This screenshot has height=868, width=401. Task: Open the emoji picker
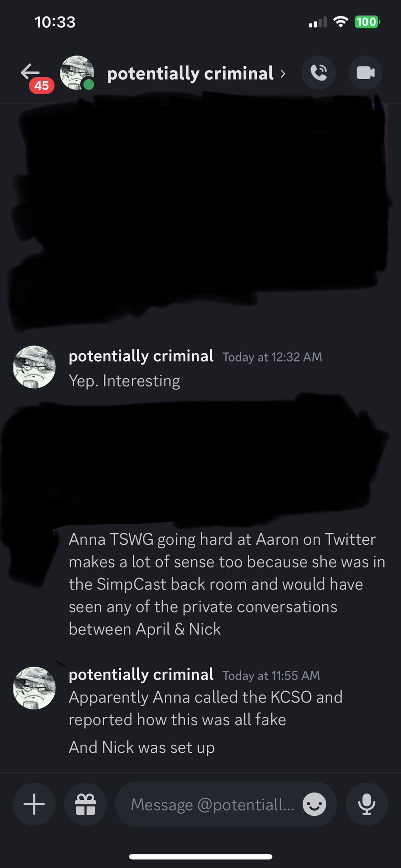315,804
